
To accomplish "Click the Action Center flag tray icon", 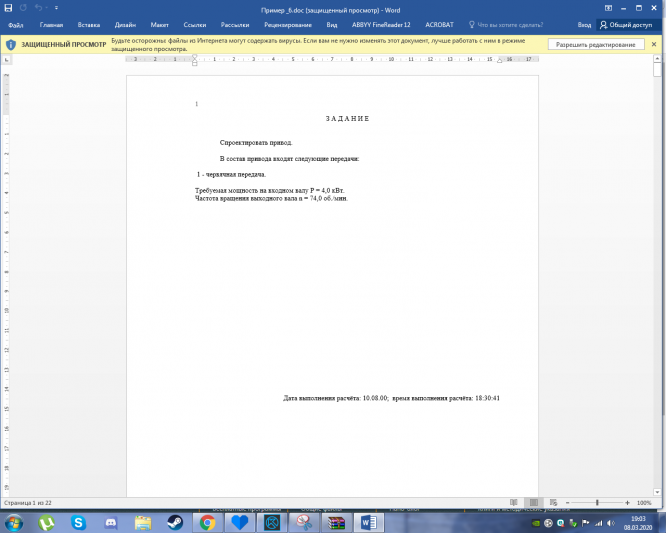I will tap(586, 523).
